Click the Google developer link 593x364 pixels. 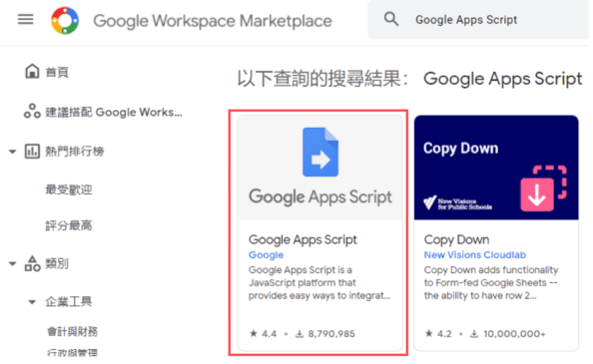[x=266, y=255]
